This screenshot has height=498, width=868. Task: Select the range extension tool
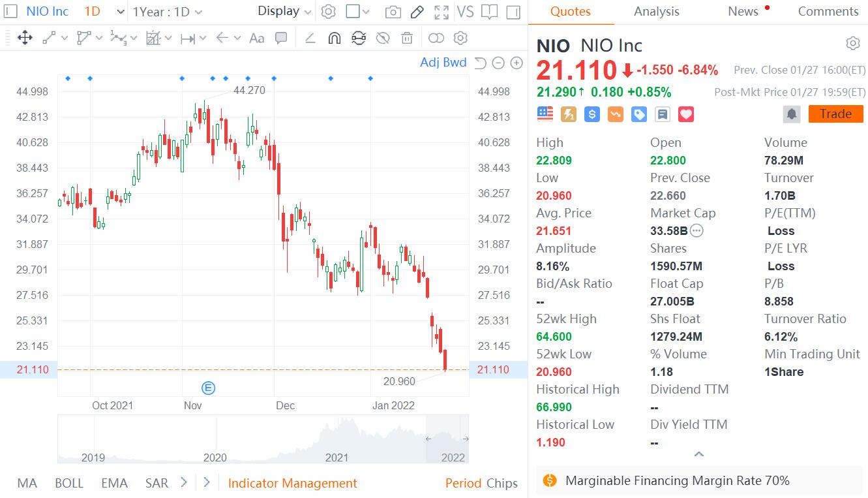[187, 39]
